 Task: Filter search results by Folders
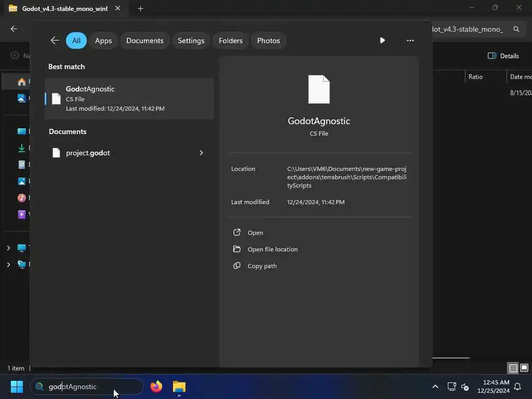pos(231,41)
